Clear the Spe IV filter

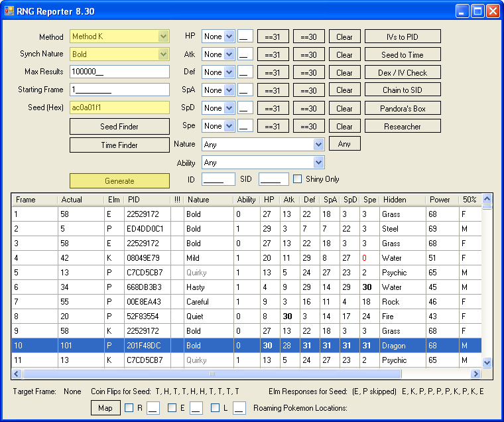pyautogui.click(x=344, y=126)
